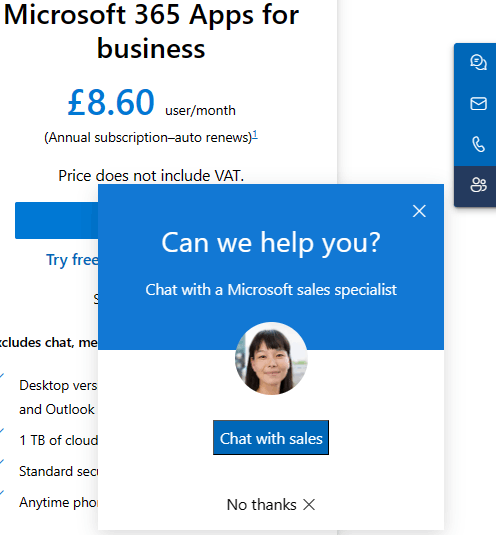The image size is (496, 535).
Task: Click the £8.60 price text
Action: pyautogui.click(x=111, y=102)
